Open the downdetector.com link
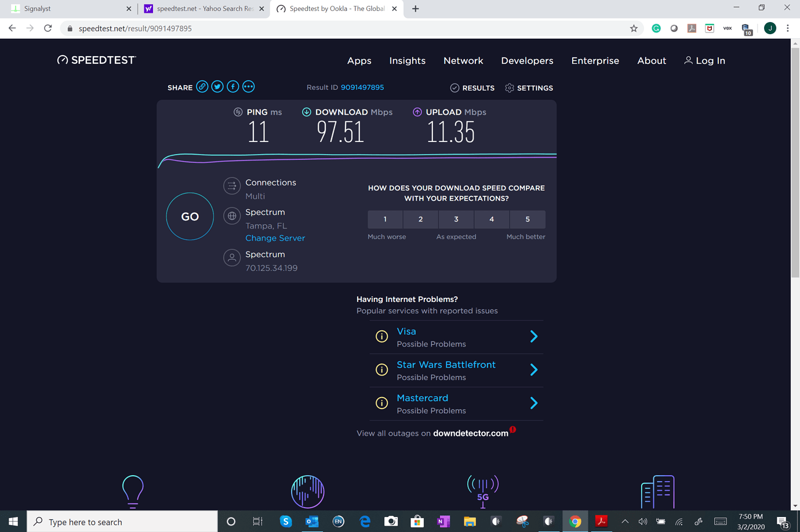The image size is (800, 532). [471, 433]
